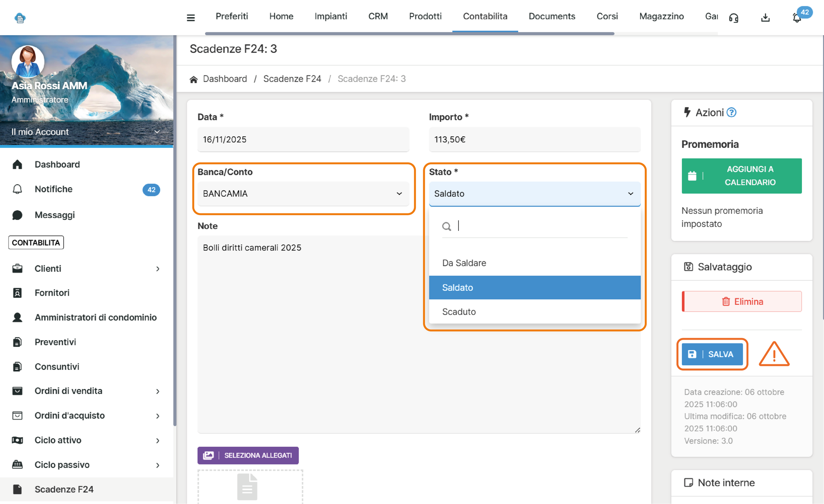Click the Elimina delete button
This screenshot has height=504, width=824.
coord(741,301)
